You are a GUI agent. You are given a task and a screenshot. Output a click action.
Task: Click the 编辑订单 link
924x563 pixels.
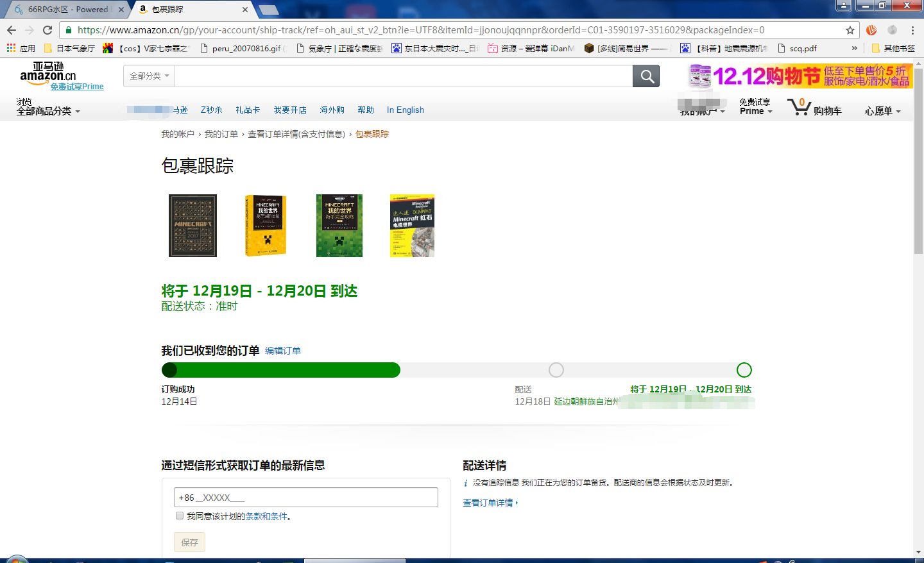[x=283, y=351]
